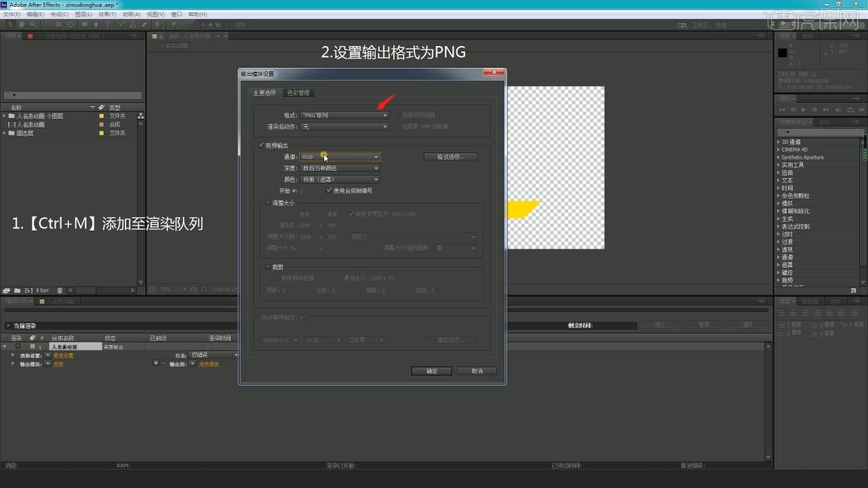Expand the 固态层 folder in Project panel

(x=5, y=133)
